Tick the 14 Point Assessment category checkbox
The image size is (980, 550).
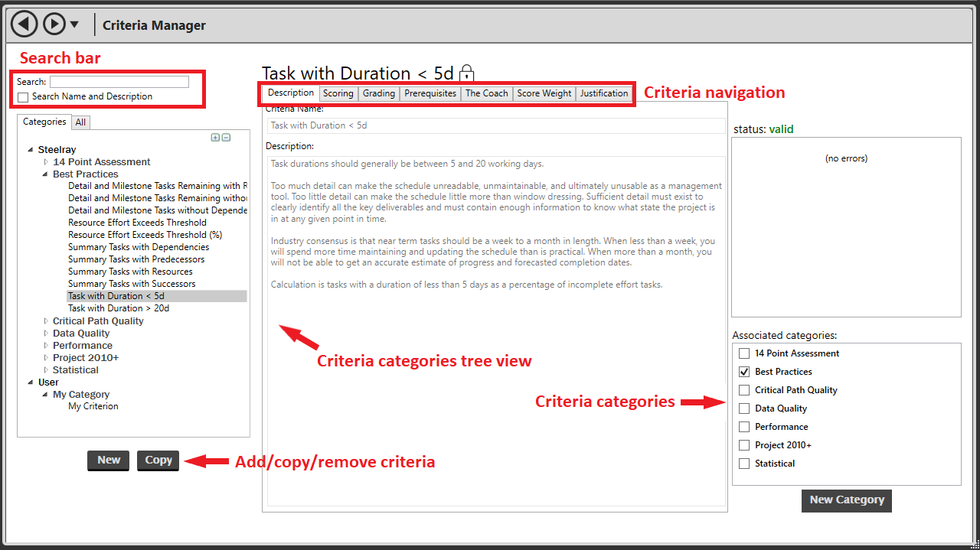744,353
